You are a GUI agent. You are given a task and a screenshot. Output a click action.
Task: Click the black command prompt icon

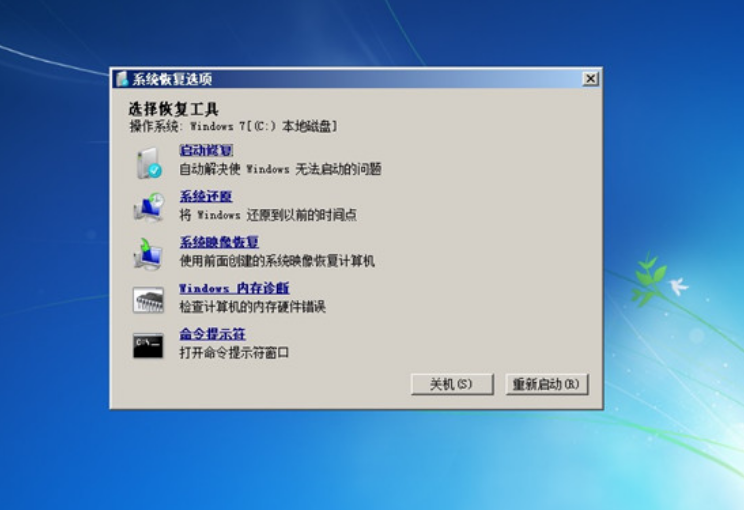[x=148, y=346]
